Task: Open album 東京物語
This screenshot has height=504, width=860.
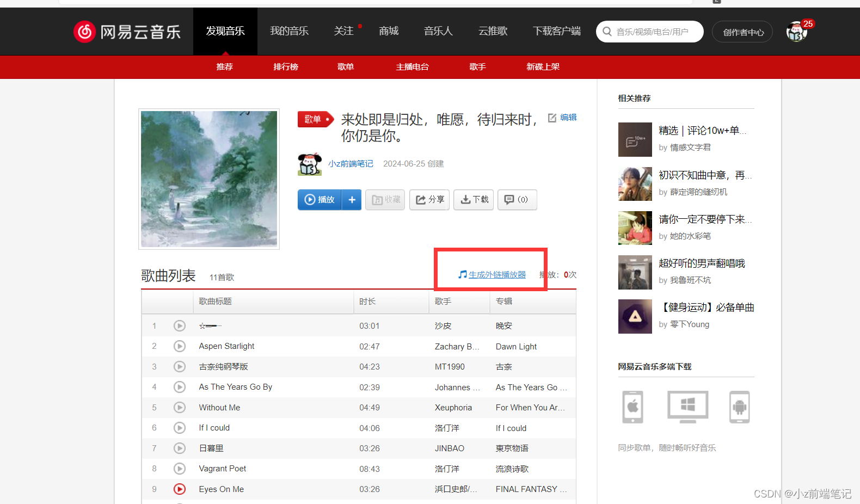Action: coord(512,448)
